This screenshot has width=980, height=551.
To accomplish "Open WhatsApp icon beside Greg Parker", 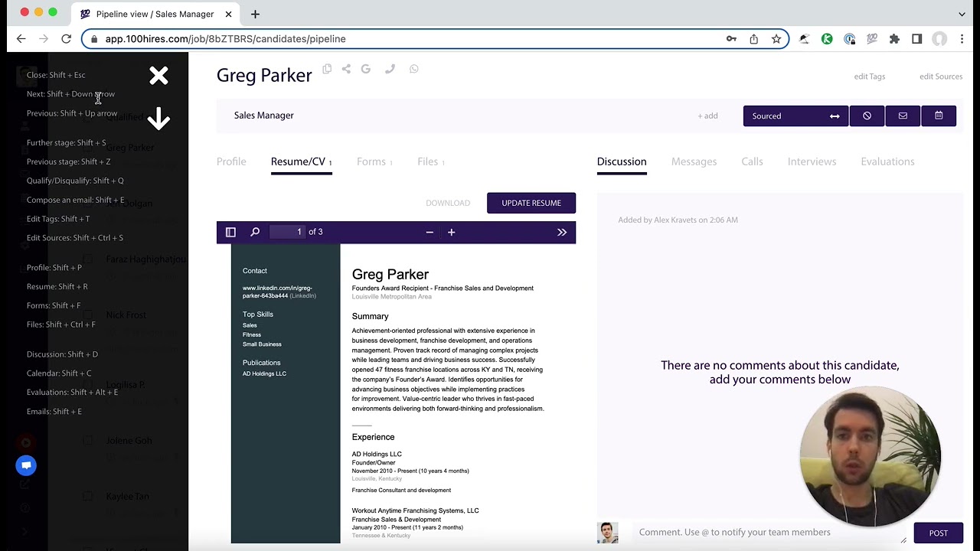I will pyautogui.click(x=414, y=69).
